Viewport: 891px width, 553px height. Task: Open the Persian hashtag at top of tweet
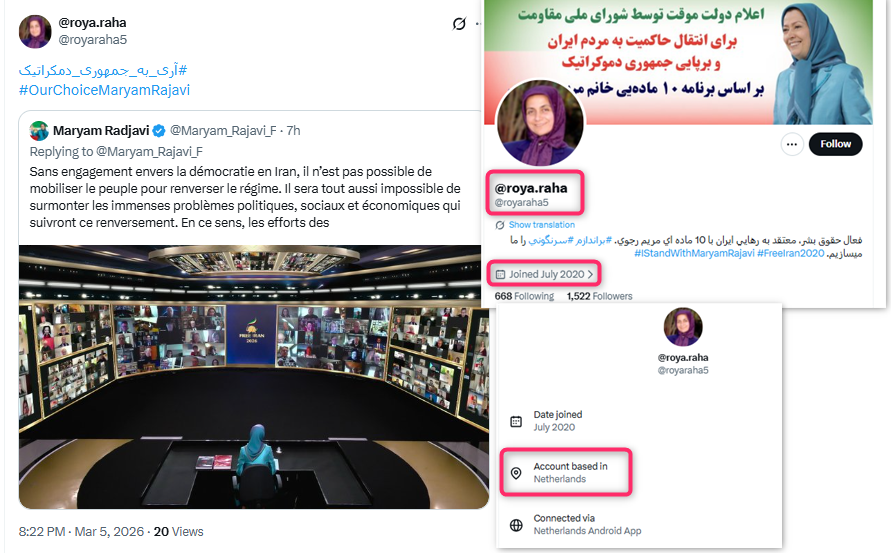tap(103, 70)
